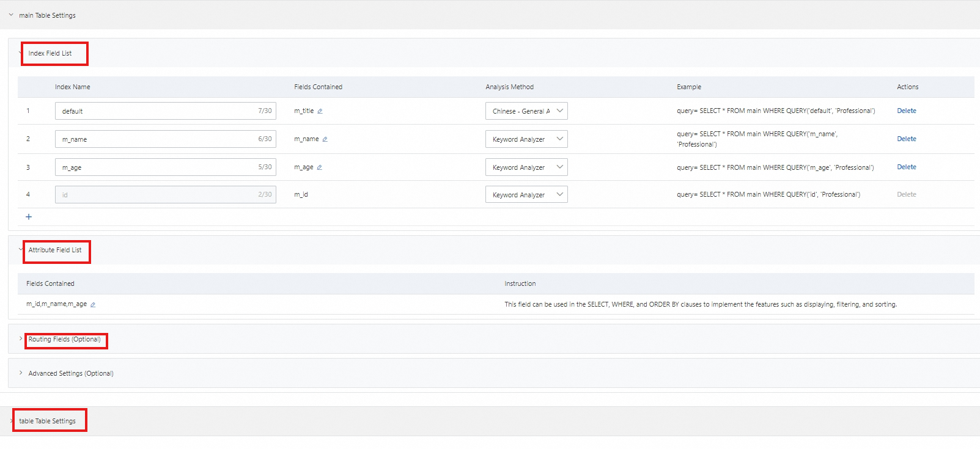Click the Example column header
This screenshot has height=449, width=980.
(x=689, y=87)
